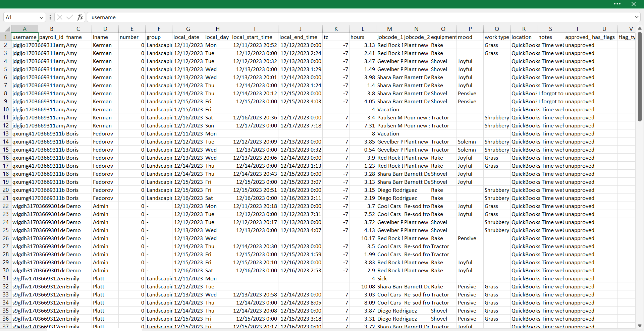Click the 'notes' header cell

550,37
